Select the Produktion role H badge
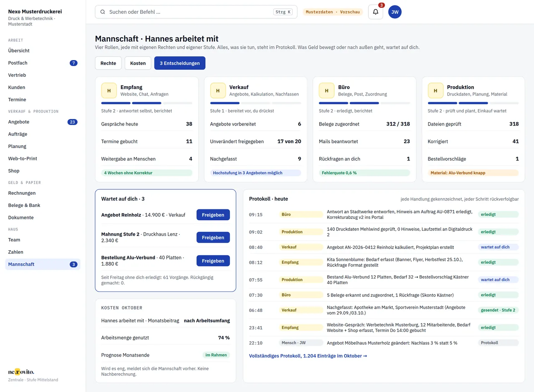 (436, 90)
